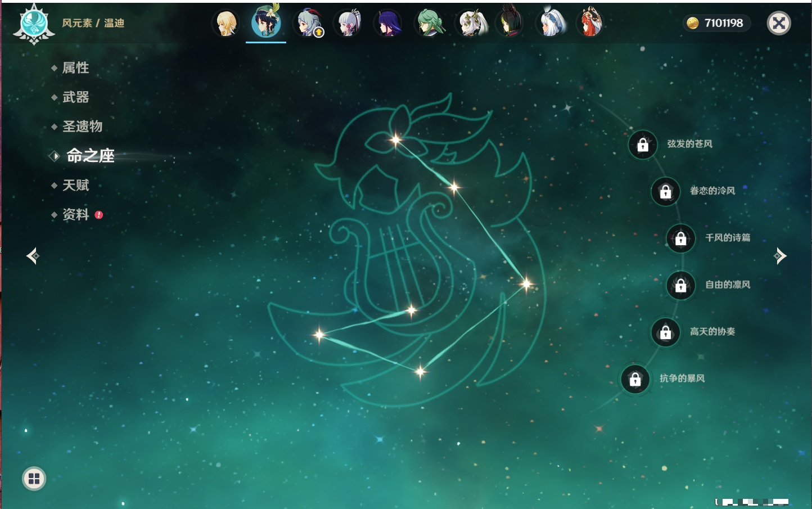Click the lock icon for 抗争的暴风
The height and width of the screenshot is (509, 812).
tap(635, 380)
